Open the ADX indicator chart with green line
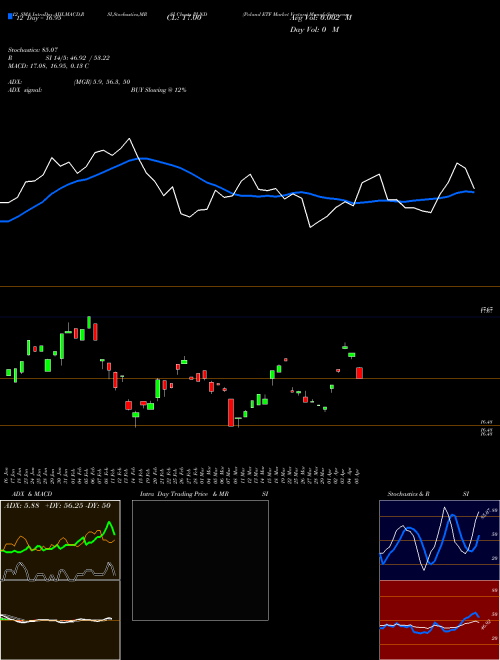 (x=60, y=540)
